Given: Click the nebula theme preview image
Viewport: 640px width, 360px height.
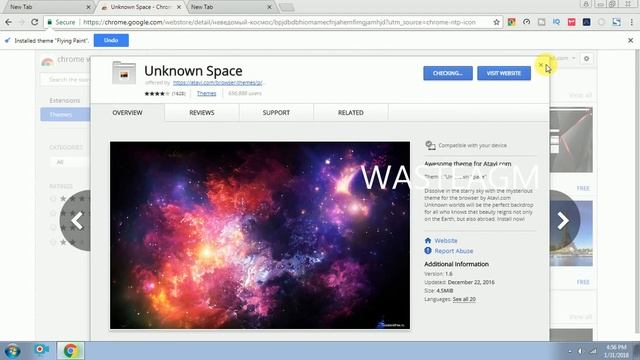Looking at the screenshot, I should (260, 236).
